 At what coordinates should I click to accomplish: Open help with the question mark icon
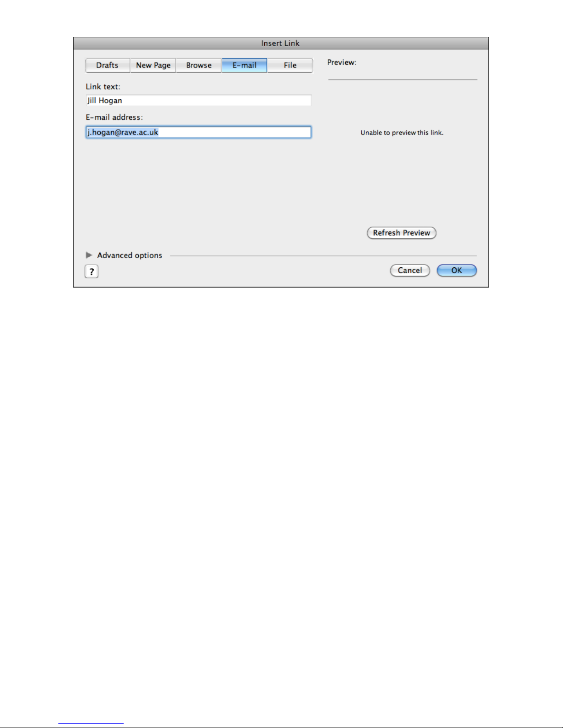(x=91, y=271)
